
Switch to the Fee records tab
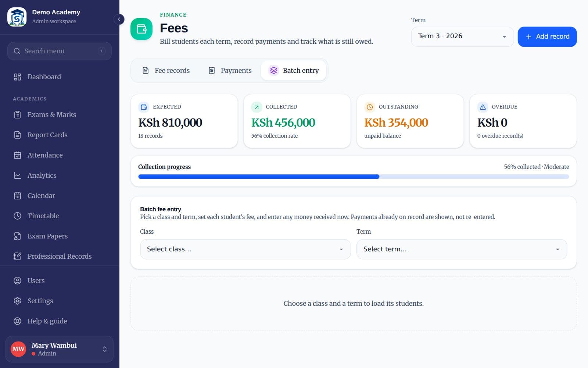click(x=166, y=70)
